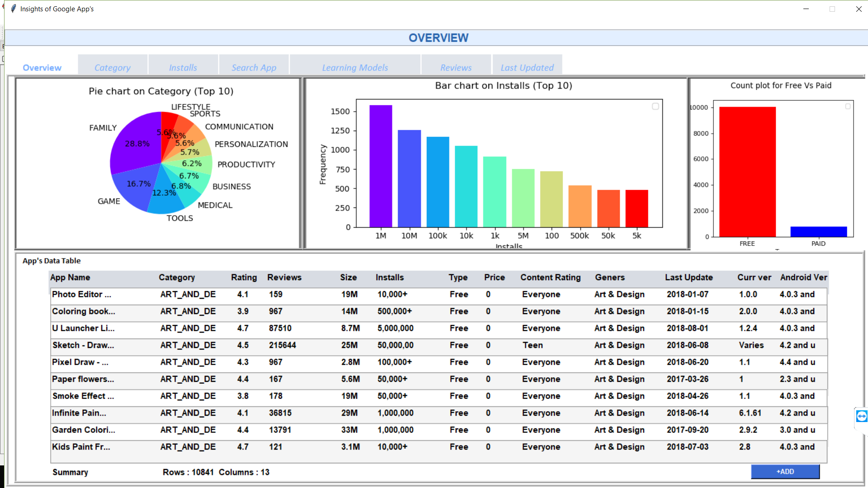The width and height of the screenshot is (868, 488).
Task: Switch to the Reviews tab
Action: tap(456, 67)
